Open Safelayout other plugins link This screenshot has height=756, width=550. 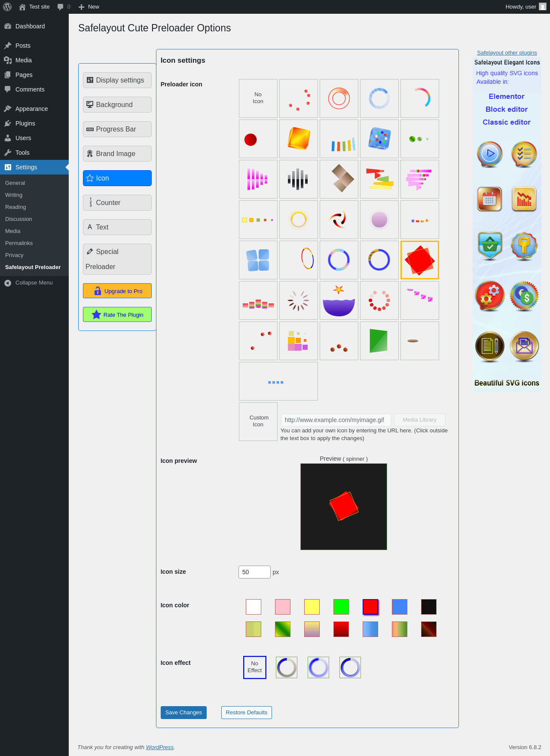(x=507, y=53)
